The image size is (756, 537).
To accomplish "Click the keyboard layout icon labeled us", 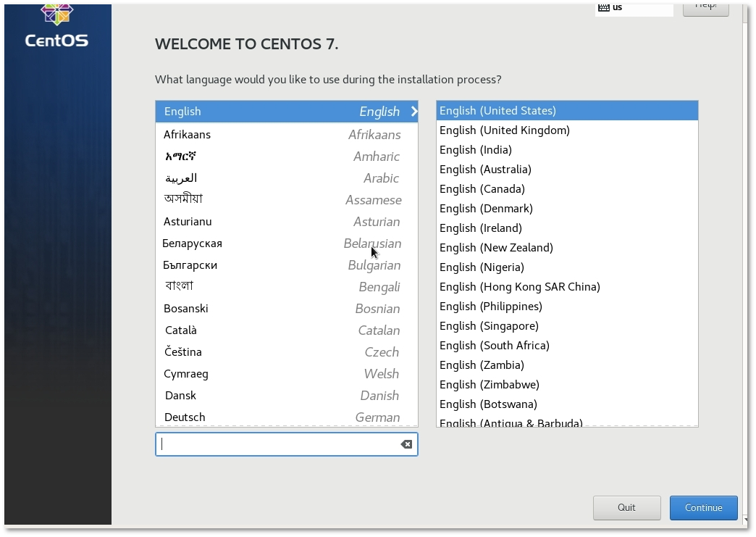I will (x=604, y=7).
